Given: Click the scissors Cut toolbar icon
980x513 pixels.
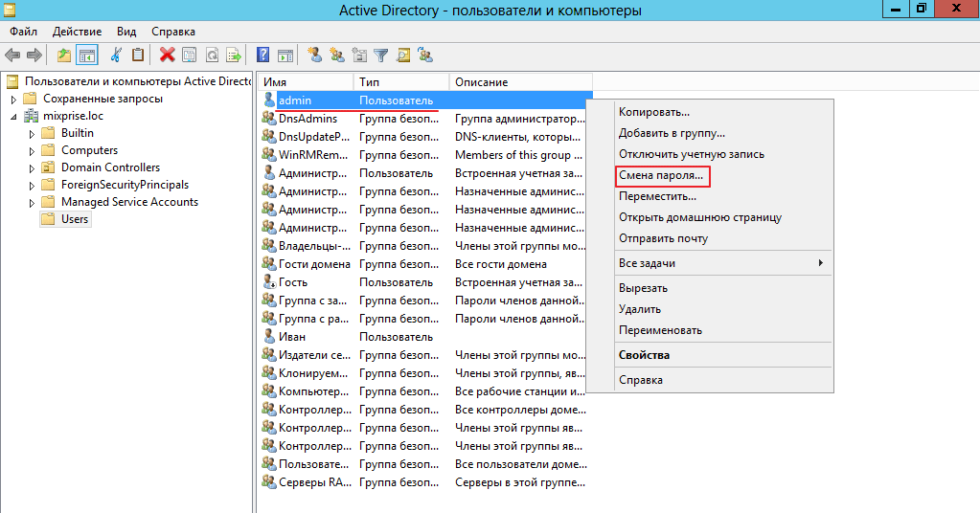Looking at the screenshot, I should [x=117, y=56].
